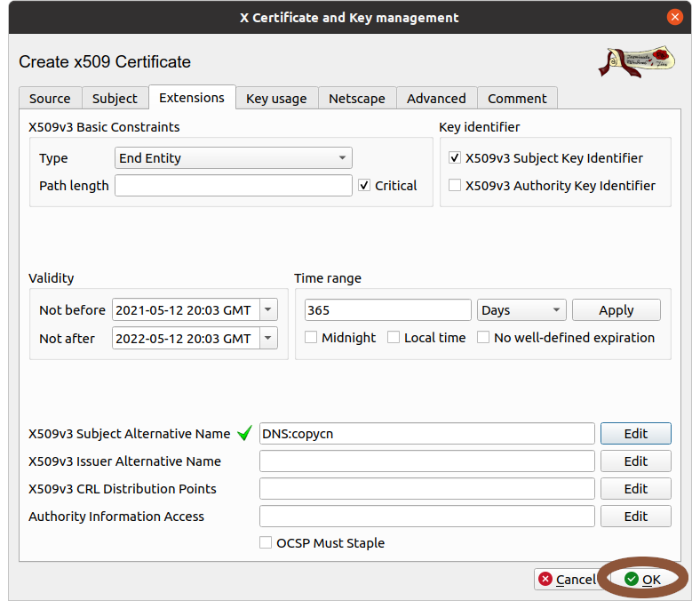
Task: Edit the X509v3 CRL Distribution Points
Action: pos(636,488)
